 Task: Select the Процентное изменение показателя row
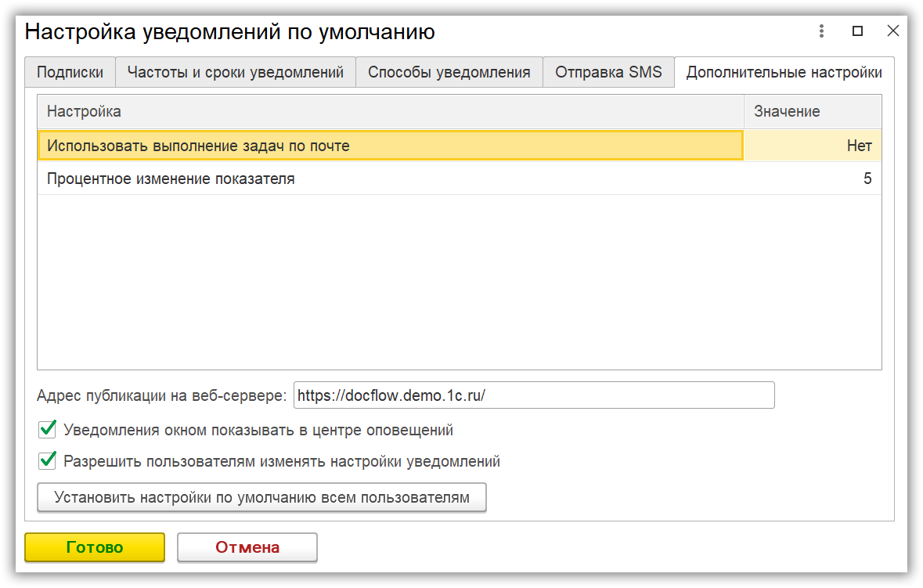(390, 179)
